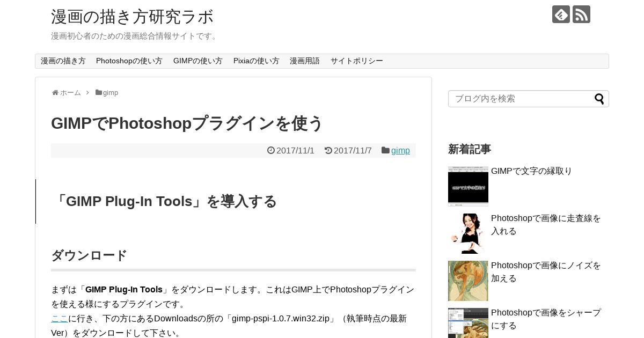The image size is (644, 338).
Task: Open the gimp category link in post meta
Action: point(400,151)
